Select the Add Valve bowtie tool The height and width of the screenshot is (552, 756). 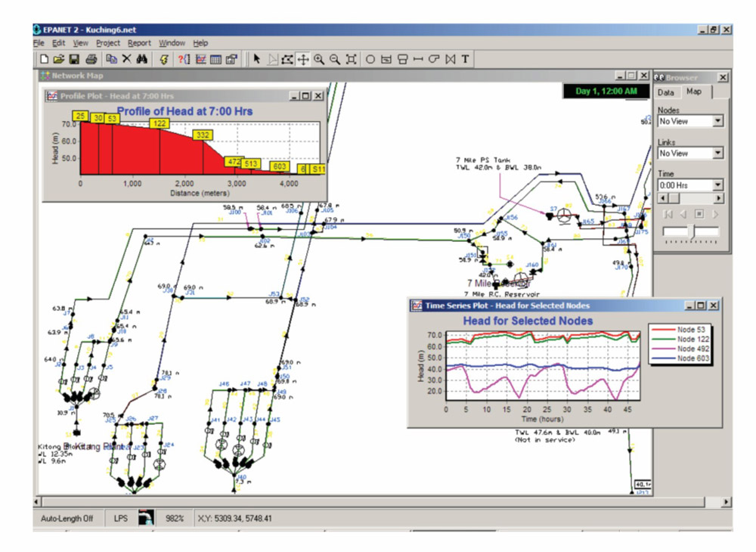451,59
